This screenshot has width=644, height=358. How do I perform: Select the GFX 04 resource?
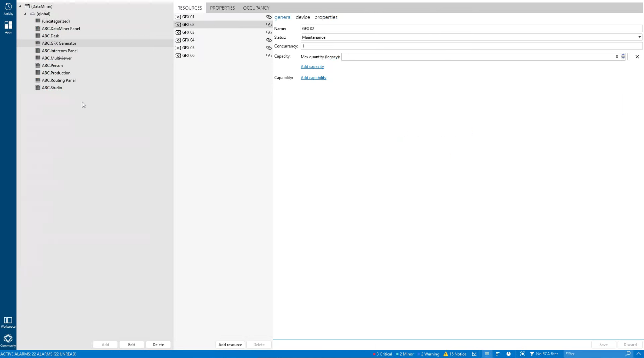tap(223, 40)
